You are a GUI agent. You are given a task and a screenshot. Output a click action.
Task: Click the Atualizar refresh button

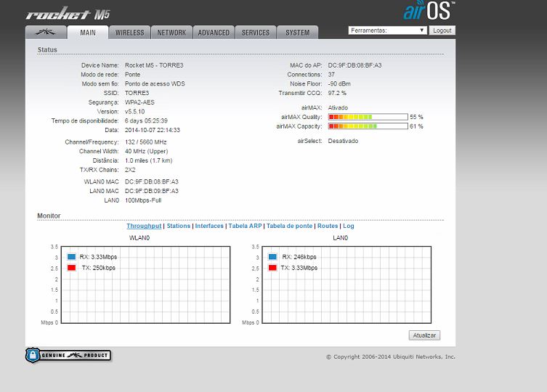click(424, 335)
